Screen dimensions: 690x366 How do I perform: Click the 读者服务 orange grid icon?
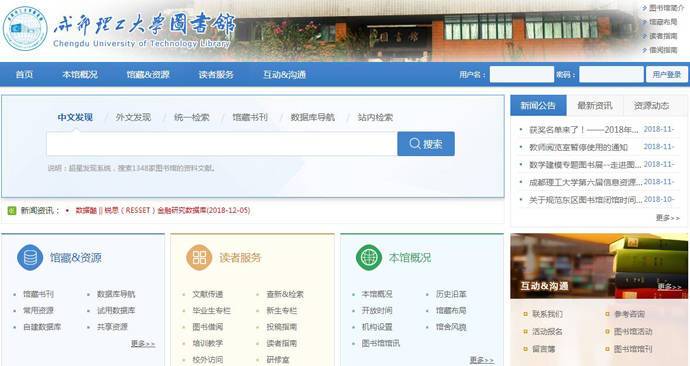tap(199, 257)
